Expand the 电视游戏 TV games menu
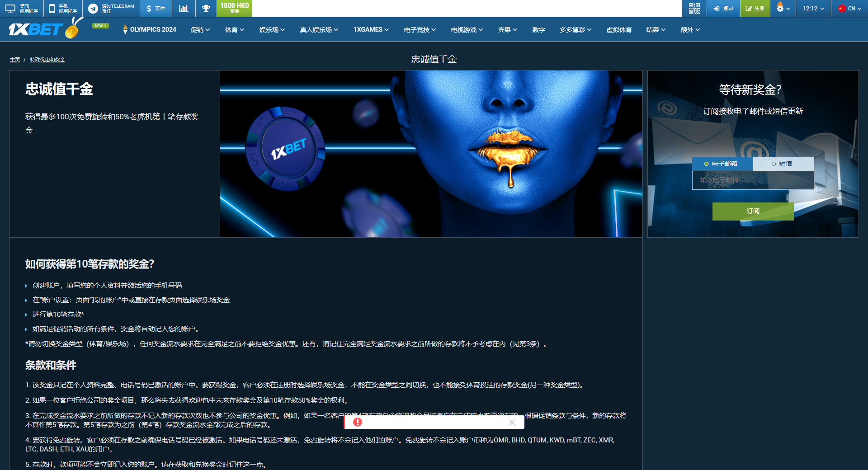868x470 pixels. (467, 30)
